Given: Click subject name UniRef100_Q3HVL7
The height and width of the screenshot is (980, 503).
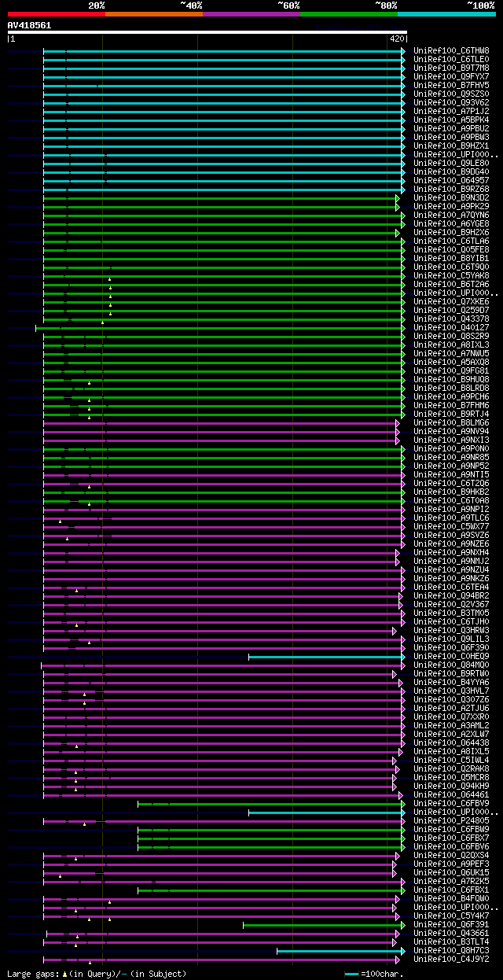Looking at the screenshot, I should click(x=451, y=691).
